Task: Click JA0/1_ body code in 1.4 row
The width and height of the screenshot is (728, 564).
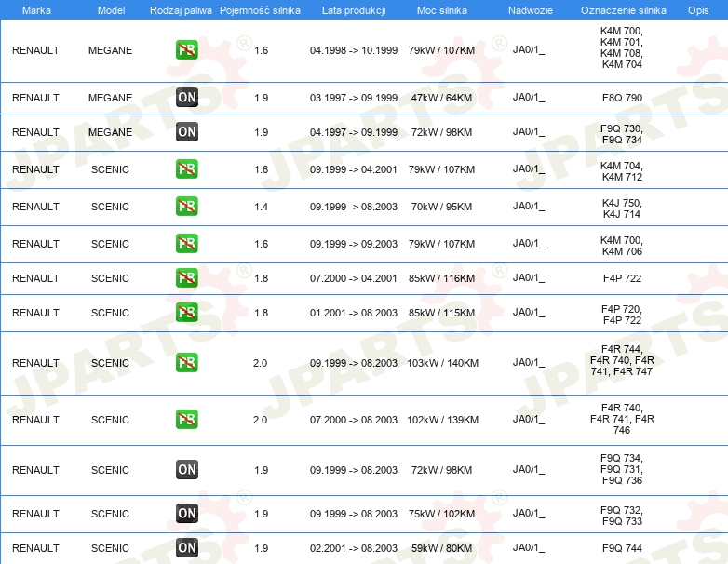Action: click(x=529, y=206)
